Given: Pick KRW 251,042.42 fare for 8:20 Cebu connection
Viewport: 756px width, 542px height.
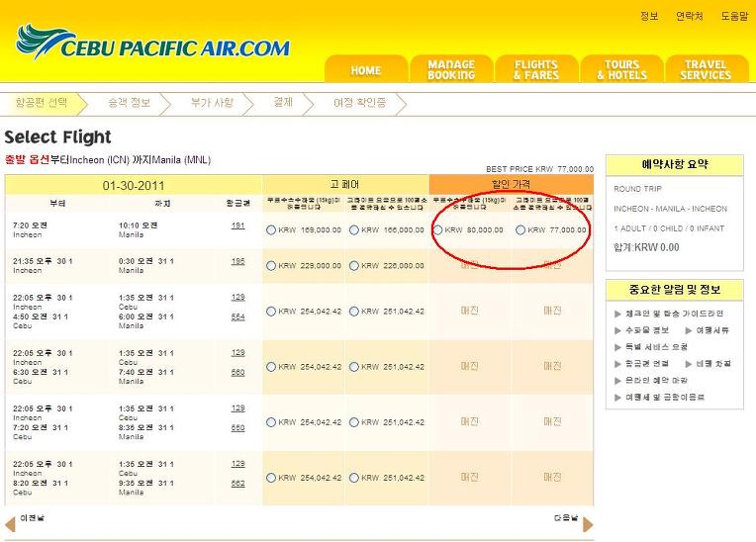Looking at the screenshot, I should (x=354, y=478).
